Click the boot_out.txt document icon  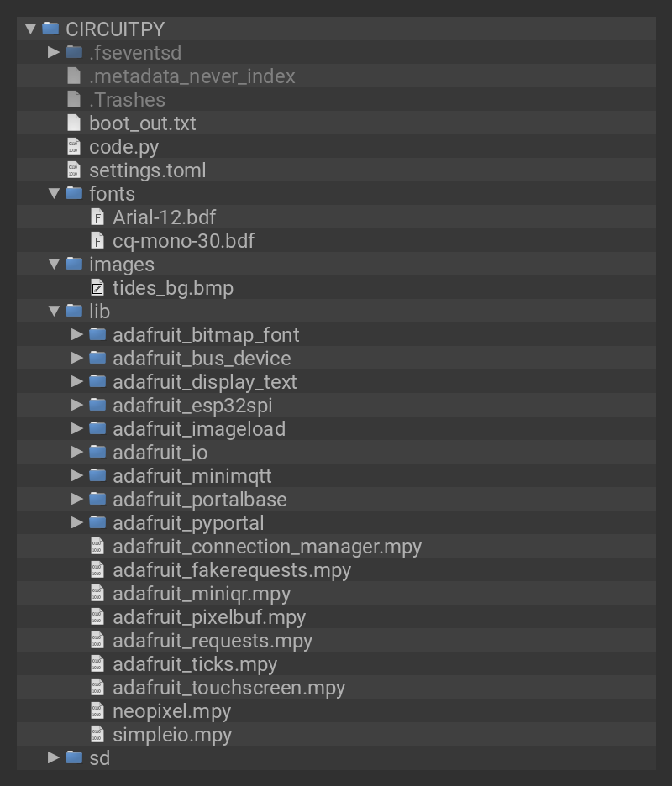(x=74, y=123)
